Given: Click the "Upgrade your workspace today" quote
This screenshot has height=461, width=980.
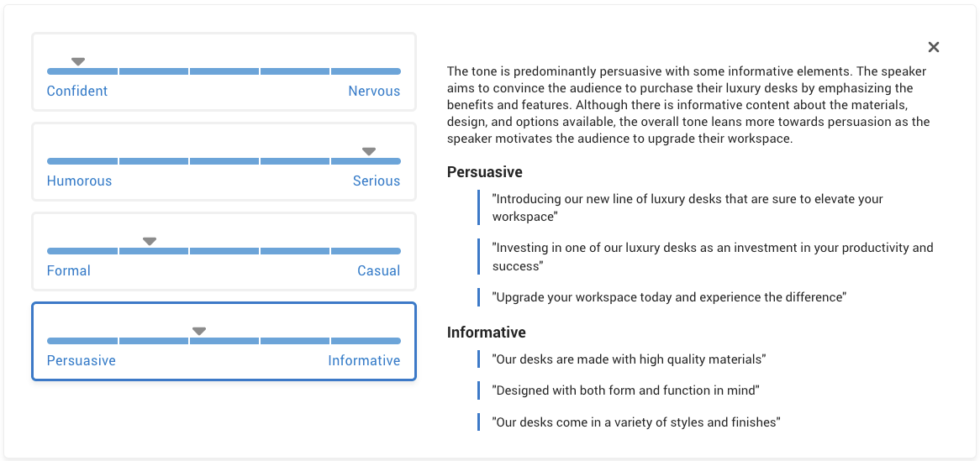Looking at the screenshot, I should click(x=669, y=297).
